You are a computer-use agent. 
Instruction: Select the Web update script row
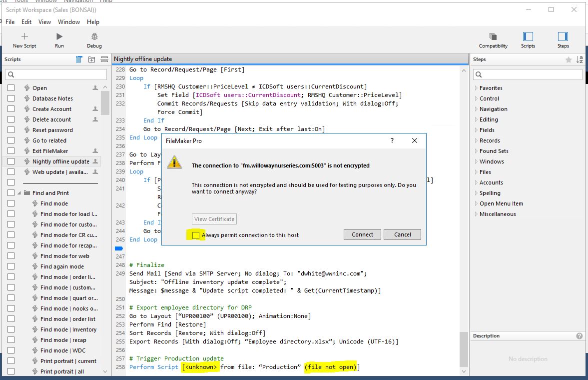tap(52, 172)
